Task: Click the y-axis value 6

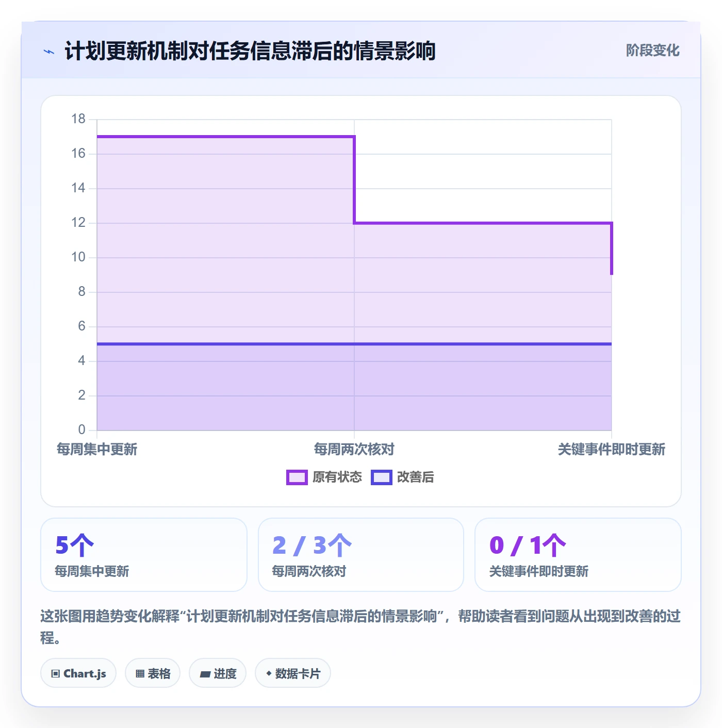Action: point(81,326)
